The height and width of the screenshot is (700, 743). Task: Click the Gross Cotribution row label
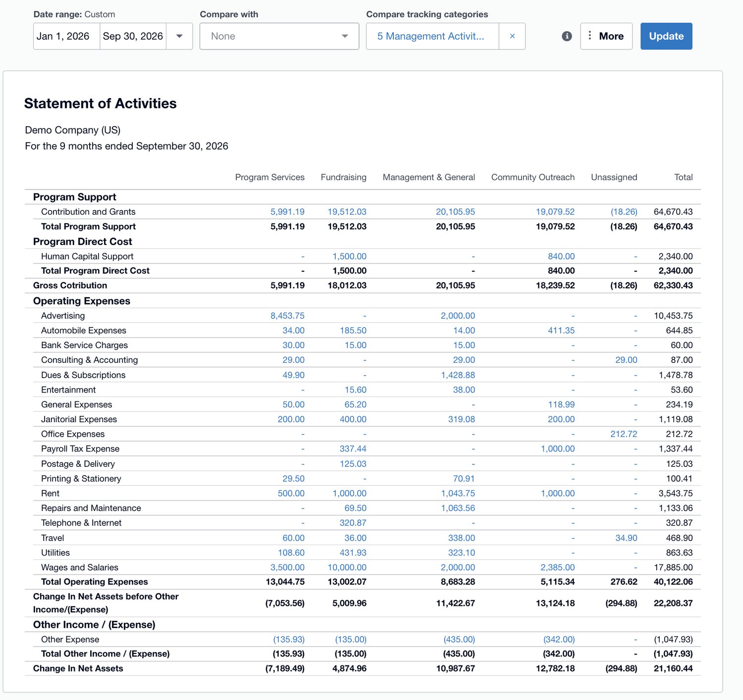(x=70, y=286)
